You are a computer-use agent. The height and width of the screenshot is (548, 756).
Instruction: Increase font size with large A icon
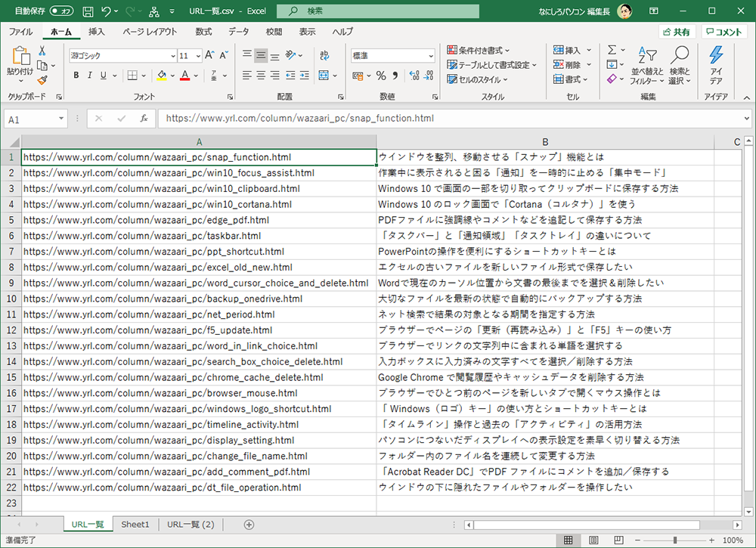[x=209, y=55]
